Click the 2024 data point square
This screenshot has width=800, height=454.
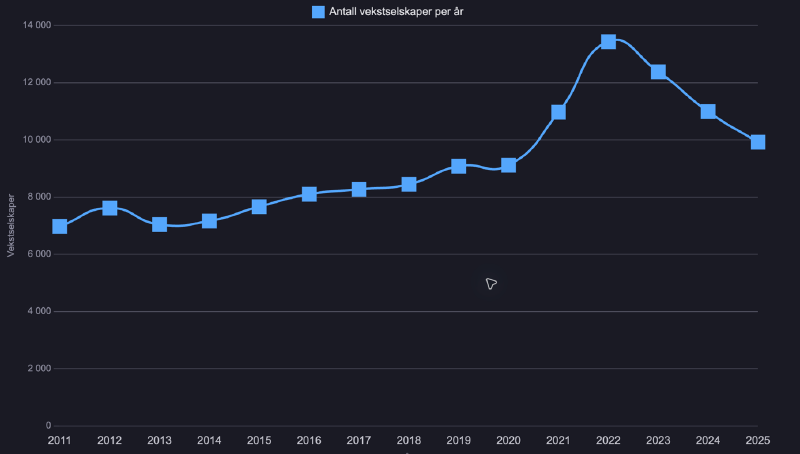tap(708, 111)
